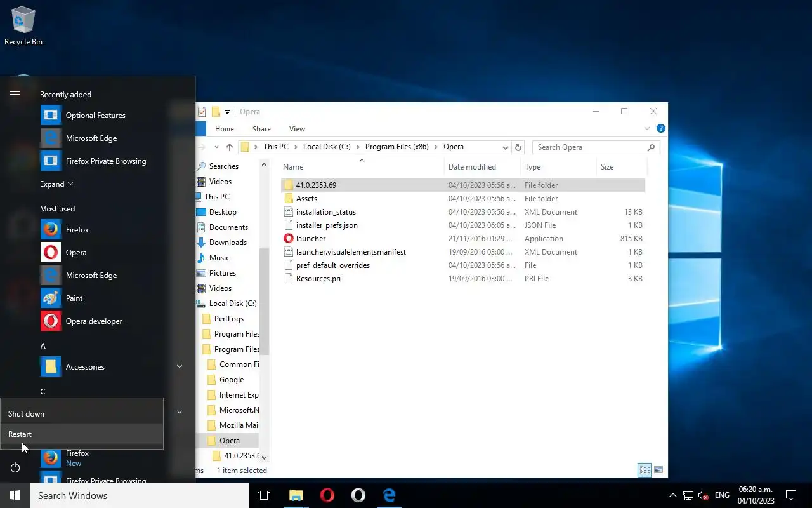Open the Recent locations dropdown arrow
The width and height of the screenshot is (812, 508).
coord(216,147)
